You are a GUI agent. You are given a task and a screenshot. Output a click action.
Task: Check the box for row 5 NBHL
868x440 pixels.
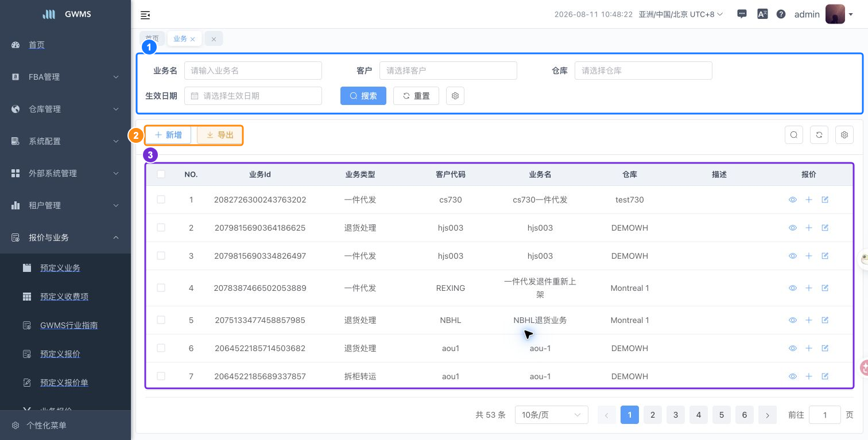161,320
